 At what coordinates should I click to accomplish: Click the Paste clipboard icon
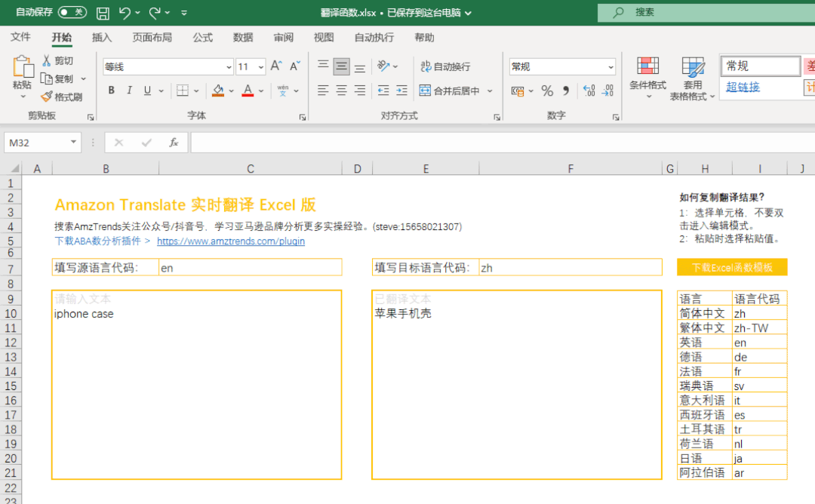tap(23, 68)
